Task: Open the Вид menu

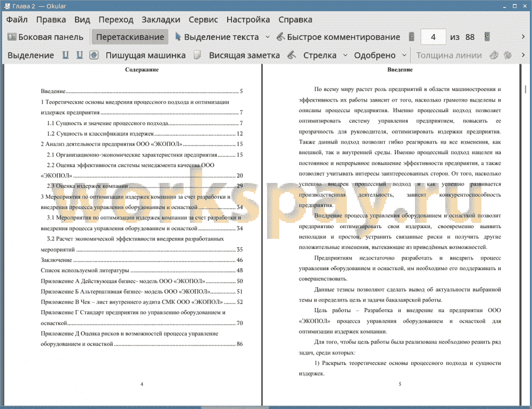Action: [x=82, y=20]
